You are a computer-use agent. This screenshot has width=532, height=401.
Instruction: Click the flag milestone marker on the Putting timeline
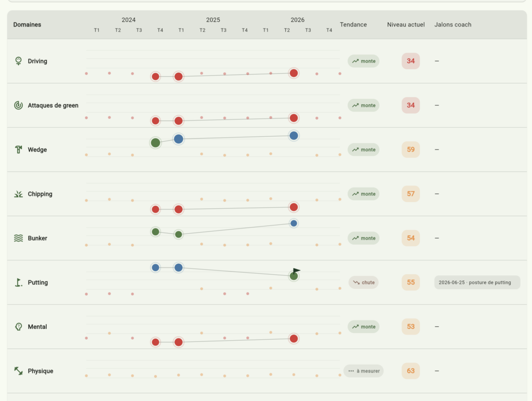[296, 271]
